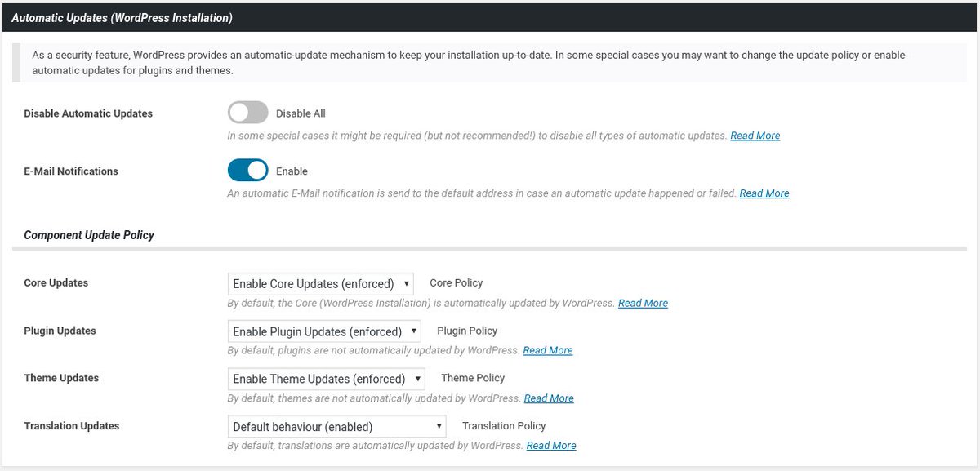Screen dimensions: 980x471
Task: Click the 'Enable' label beside E-Mail toggle
Action: (292, 171)
